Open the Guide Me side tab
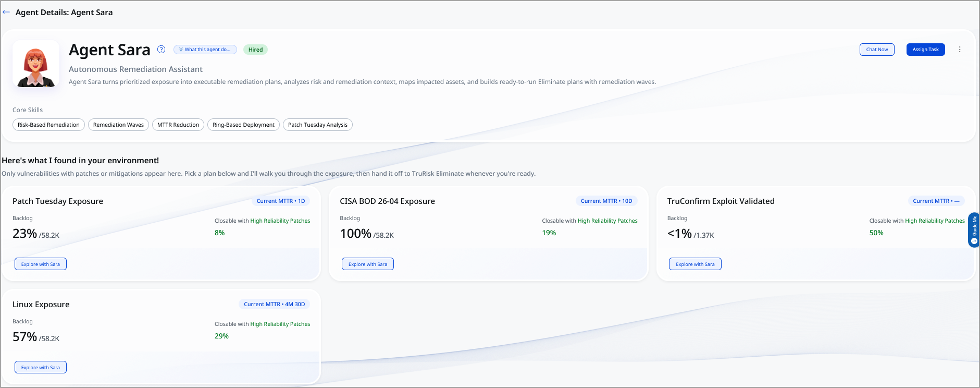This screenshot has width=980, height=388. tap(974, 230)
